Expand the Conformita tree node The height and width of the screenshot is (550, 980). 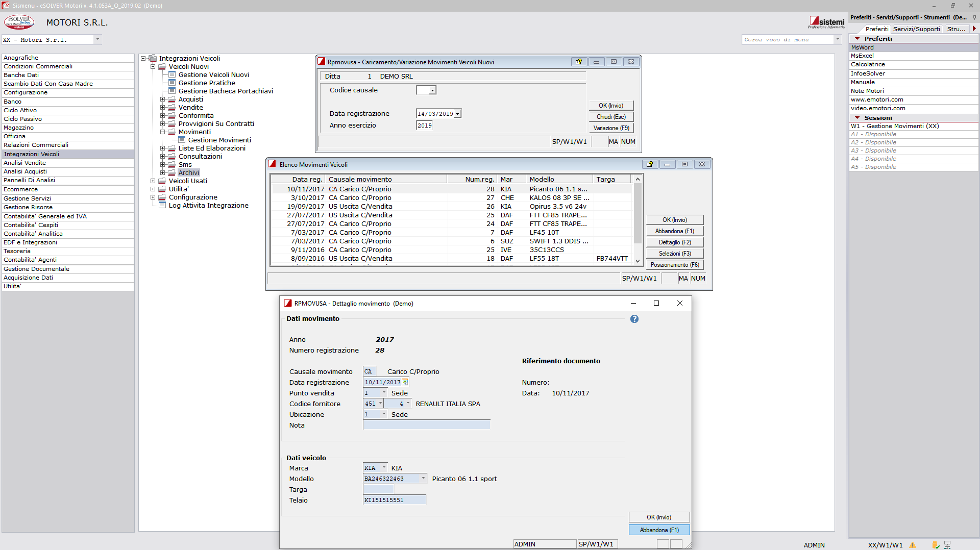tap(162, 115)
